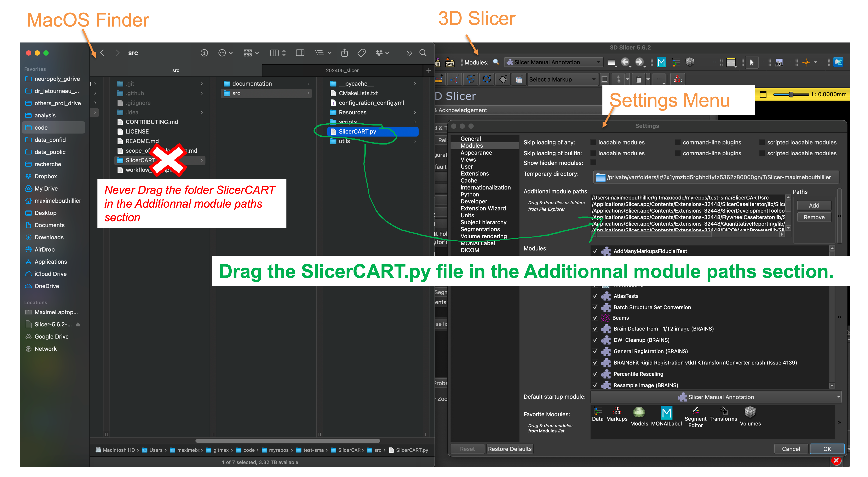This screenshot has width=868, height=477.
Task: Uncheck AddManyMarkupsFiducialTest module
Action: tap(595, 251)
